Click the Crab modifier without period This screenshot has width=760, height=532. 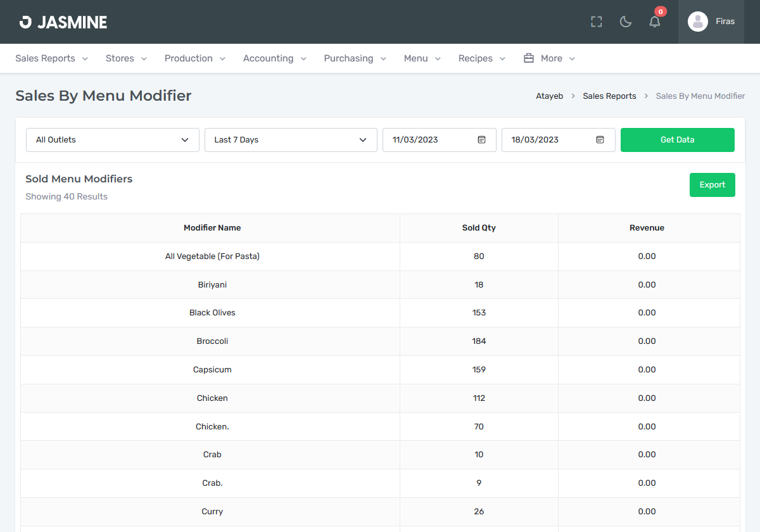pos(212,455)
